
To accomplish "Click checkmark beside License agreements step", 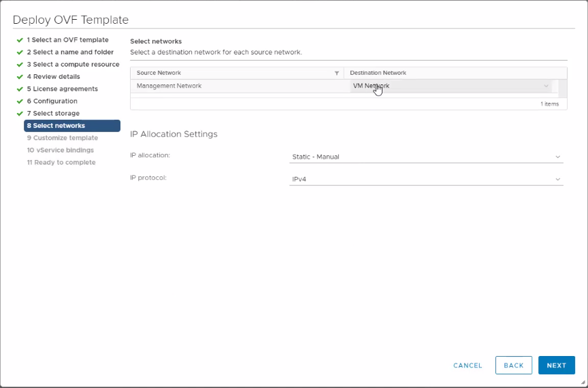I will (x=20, y=89).
